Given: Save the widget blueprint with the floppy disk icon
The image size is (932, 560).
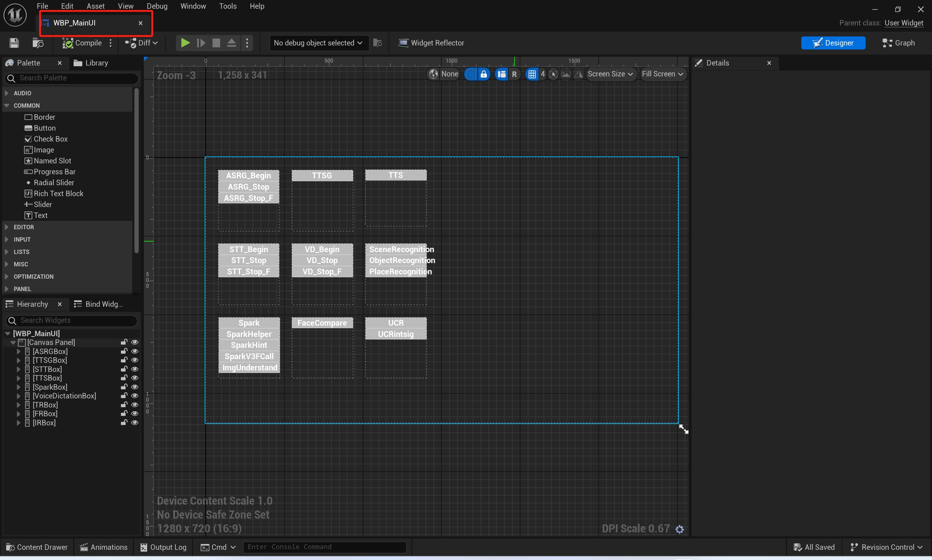Looking at the screenshot, I should click(x=14, y=43).
